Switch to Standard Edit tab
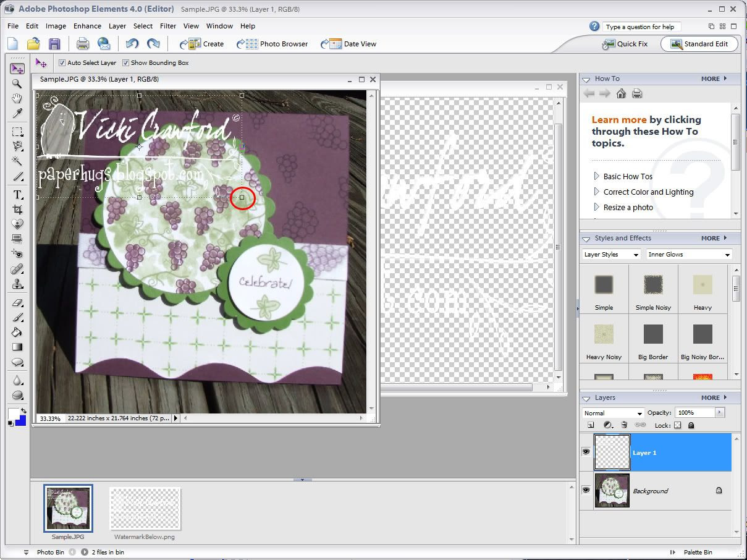The height and width of the screenshot is (560, 747). tap(699, 44)
